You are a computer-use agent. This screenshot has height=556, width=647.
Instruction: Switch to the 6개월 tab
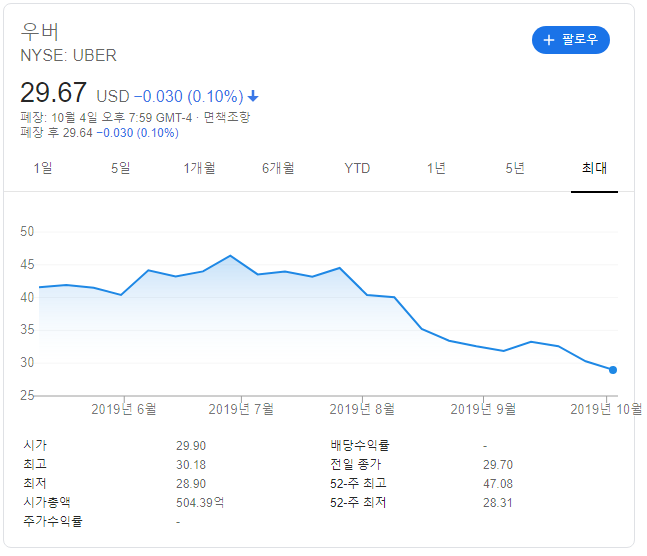coord(278,168)
